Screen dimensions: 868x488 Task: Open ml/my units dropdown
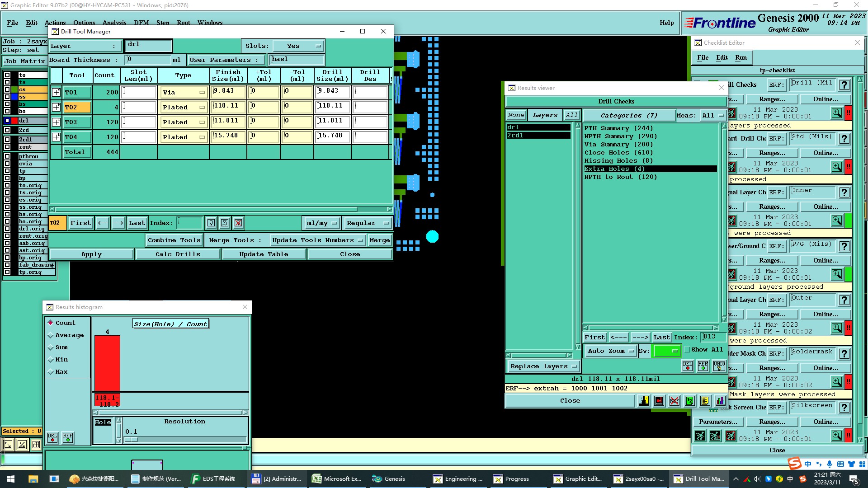(x=321, y=223)
